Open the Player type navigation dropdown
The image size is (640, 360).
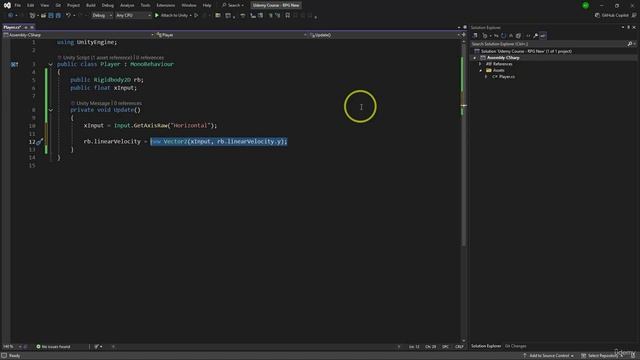[231, 35]
